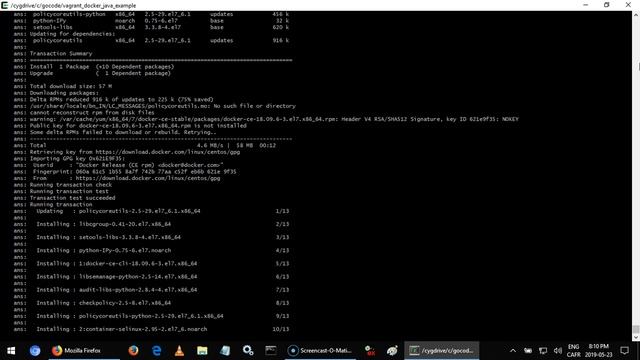
Task: Launch Google Chrome from the taskbar
Action: (35, 351)
